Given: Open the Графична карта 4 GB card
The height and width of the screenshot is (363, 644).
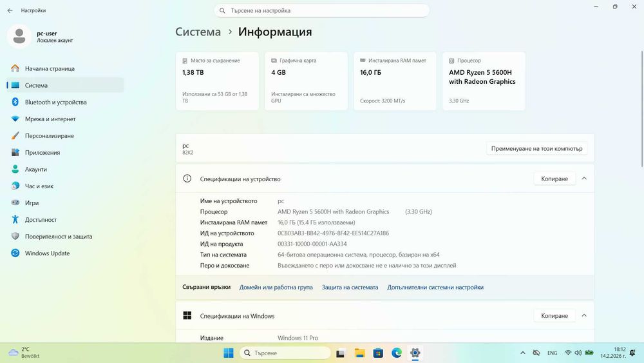Looking at the screenshot, I should click(x=306, y=81).
